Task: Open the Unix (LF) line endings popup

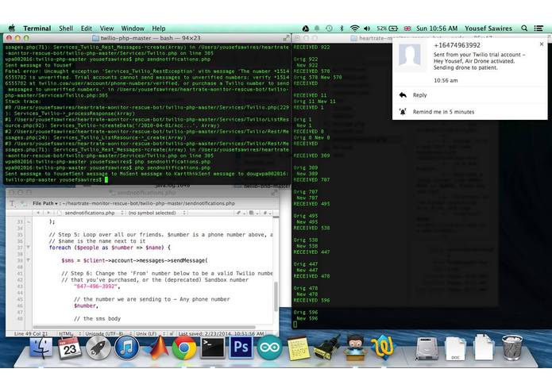Action: point(150,333)
